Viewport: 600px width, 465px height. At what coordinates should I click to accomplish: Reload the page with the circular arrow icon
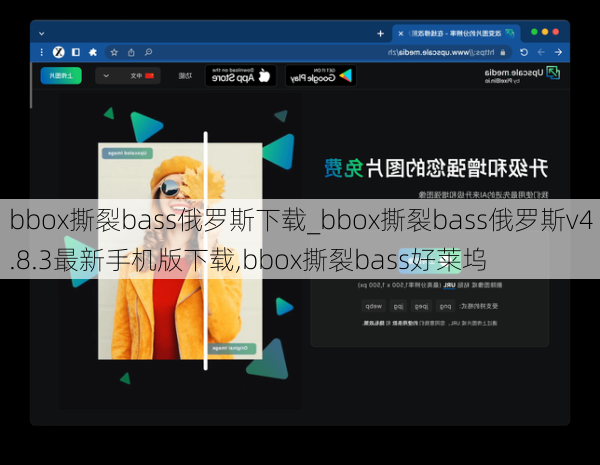tap(524, 52)
